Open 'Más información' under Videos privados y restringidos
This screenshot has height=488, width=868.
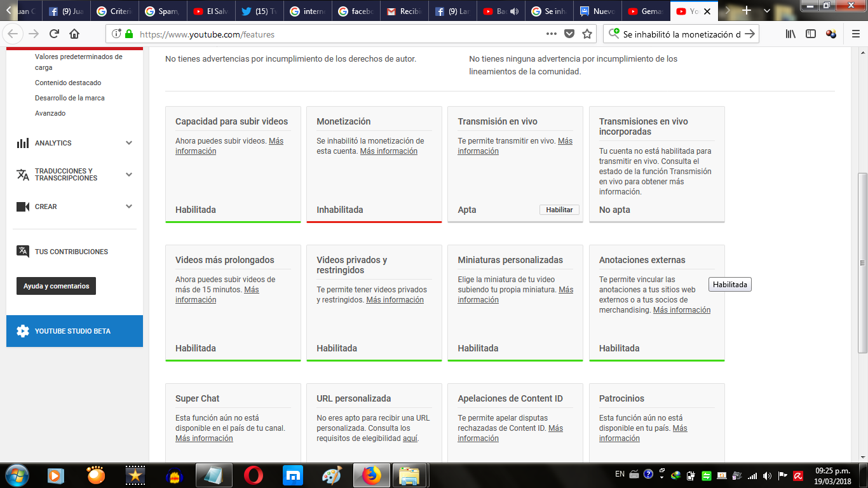(395, 300)
